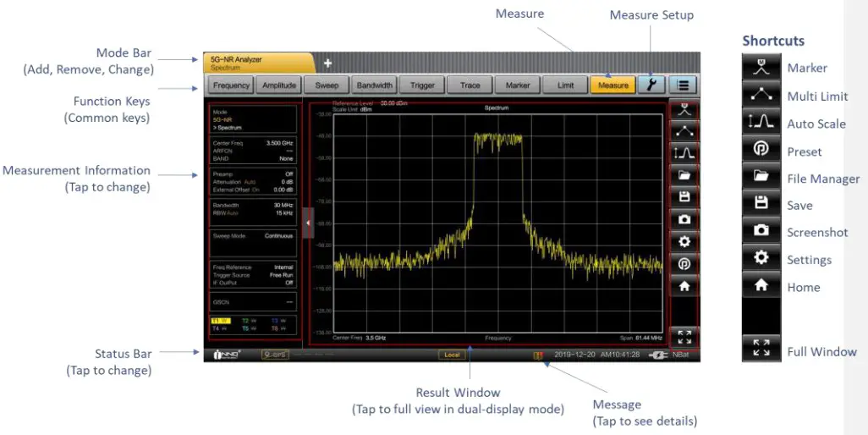Screen dimensions: 868x435
Task: Toggle the T5 trace indicator
Action: pos(249,328)
